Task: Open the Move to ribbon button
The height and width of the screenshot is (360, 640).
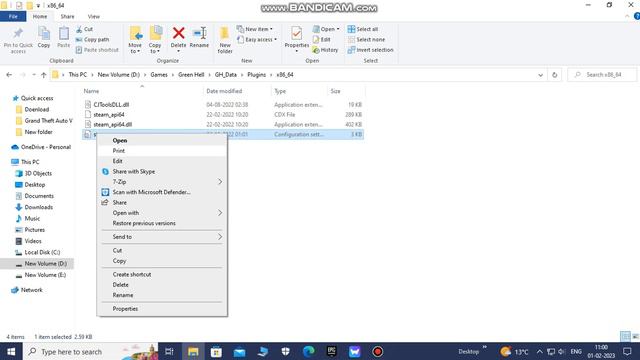Action: (x=135, y=40)
